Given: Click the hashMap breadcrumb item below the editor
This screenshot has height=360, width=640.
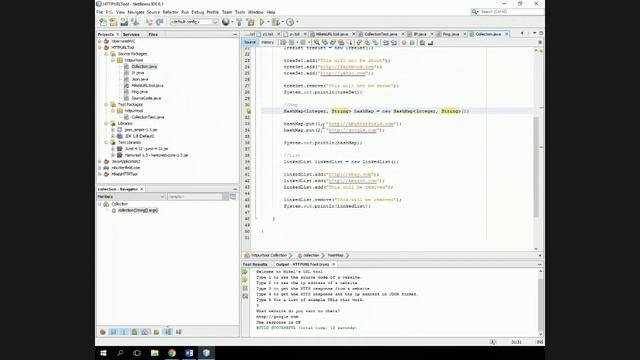Looking at the screenshot, I should coord(336,256).
